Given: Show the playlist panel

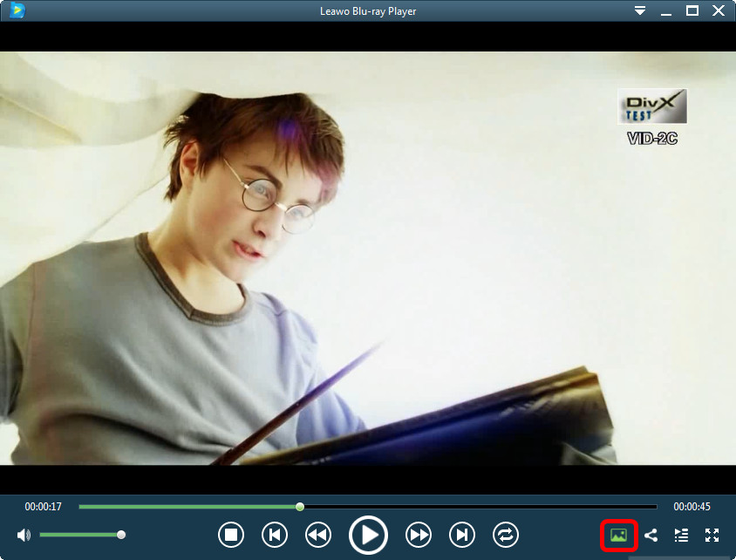Looking at the screenshot, I should [x=681, y=535].
